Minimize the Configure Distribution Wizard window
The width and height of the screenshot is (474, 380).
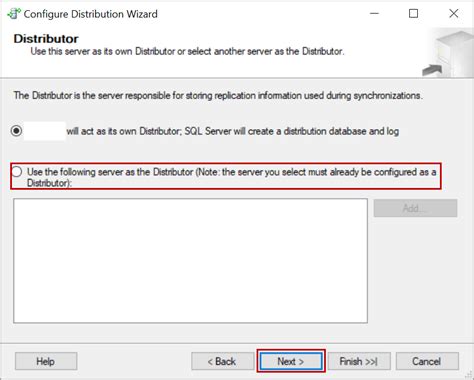point(374,14)
